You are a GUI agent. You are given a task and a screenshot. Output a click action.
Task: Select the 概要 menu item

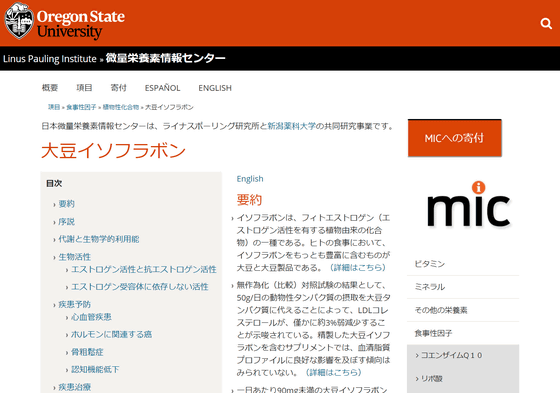(50, 88)
